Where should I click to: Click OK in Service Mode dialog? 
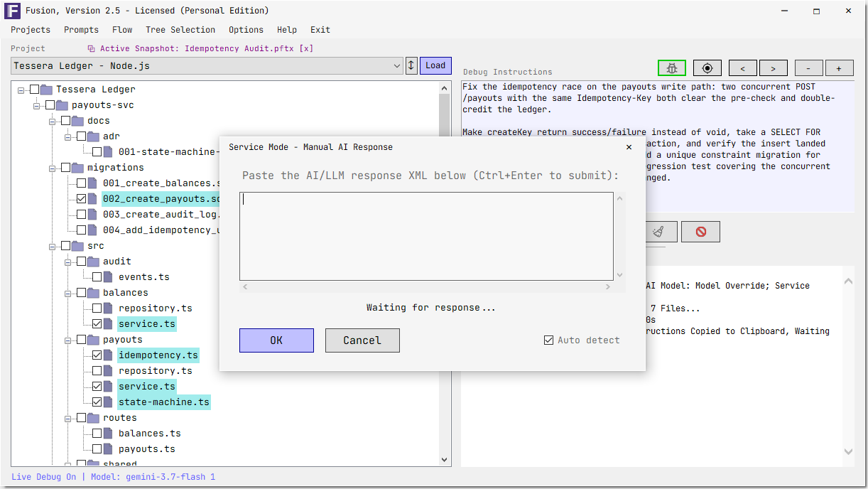(x=276, y=340)
